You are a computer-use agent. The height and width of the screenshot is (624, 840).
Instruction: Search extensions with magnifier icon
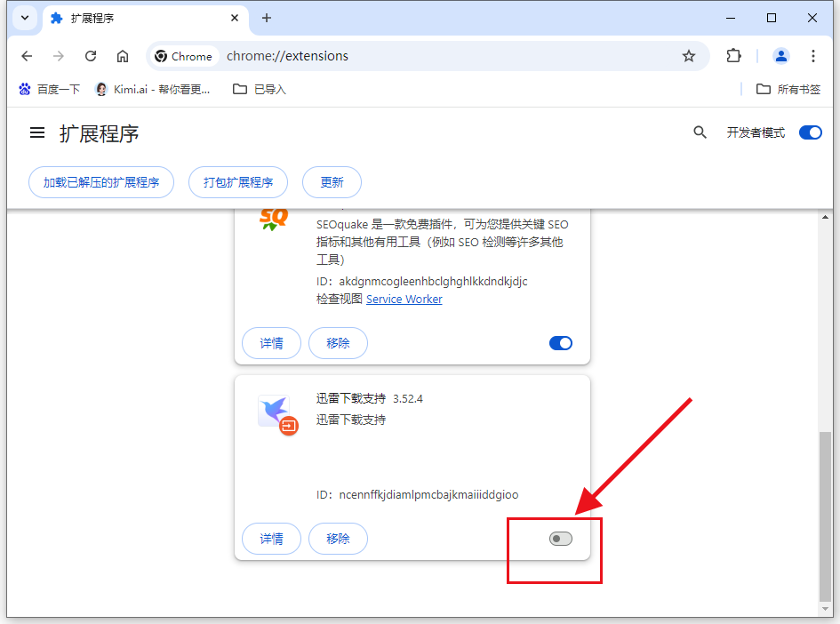(x=700, y=132)
